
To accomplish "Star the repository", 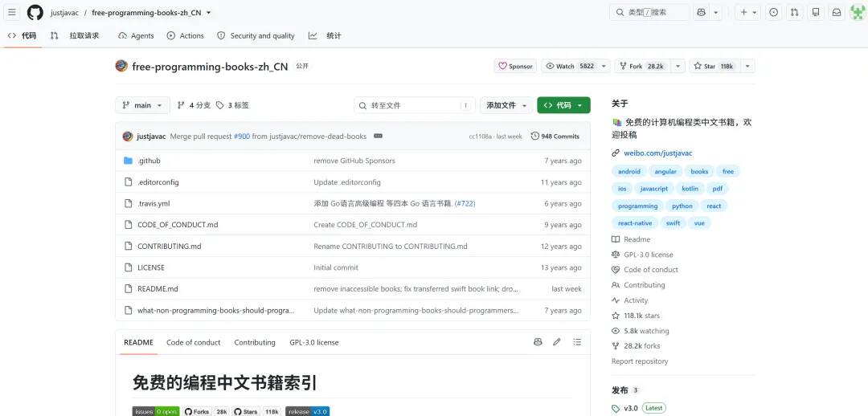I will (x=714, y=66).
